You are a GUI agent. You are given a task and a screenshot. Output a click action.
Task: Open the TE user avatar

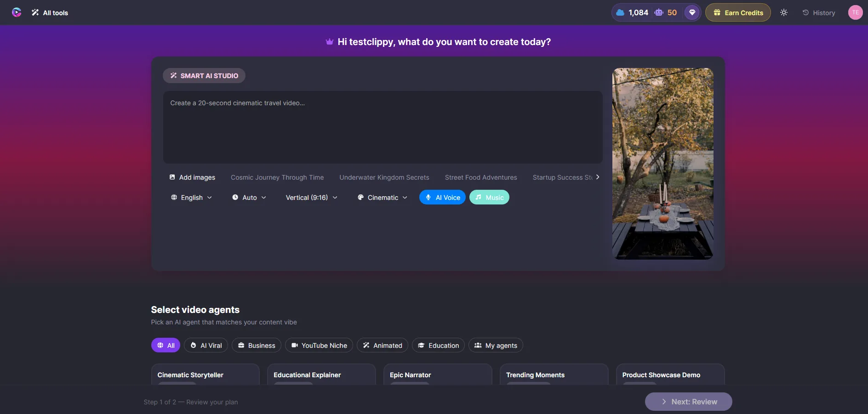855,12
